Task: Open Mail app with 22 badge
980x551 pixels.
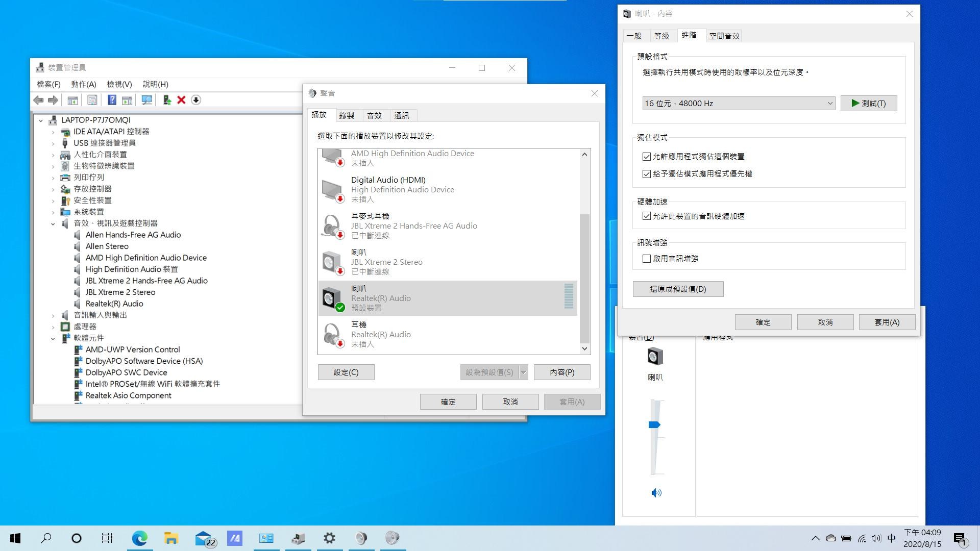Action: pyautogui.click(x=205, y=538)
